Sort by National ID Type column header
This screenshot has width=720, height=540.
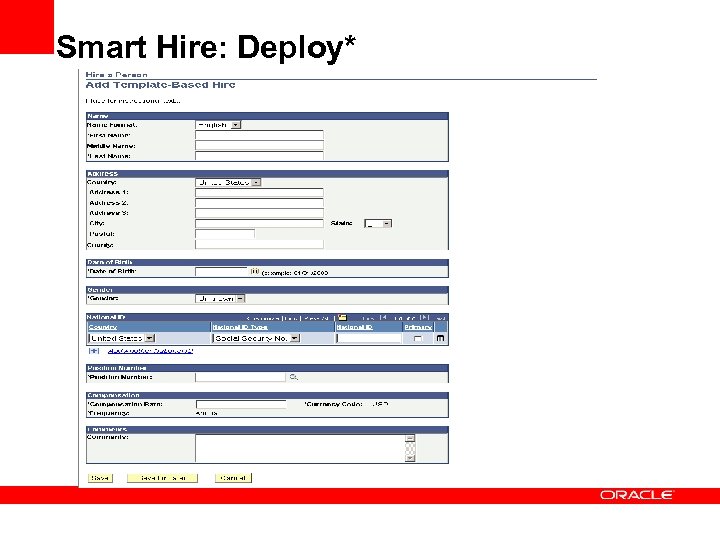coord(240,327)
